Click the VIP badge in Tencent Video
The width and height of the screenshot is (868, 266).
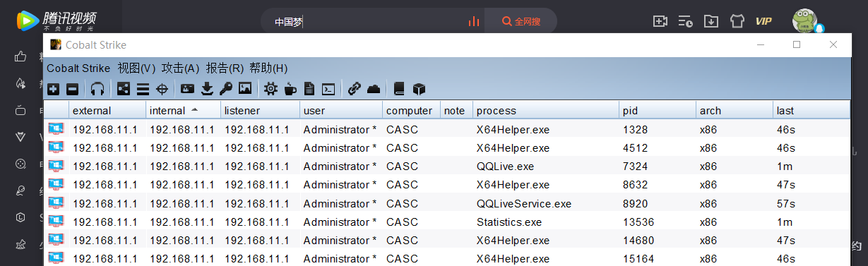[x=763, y=21]
